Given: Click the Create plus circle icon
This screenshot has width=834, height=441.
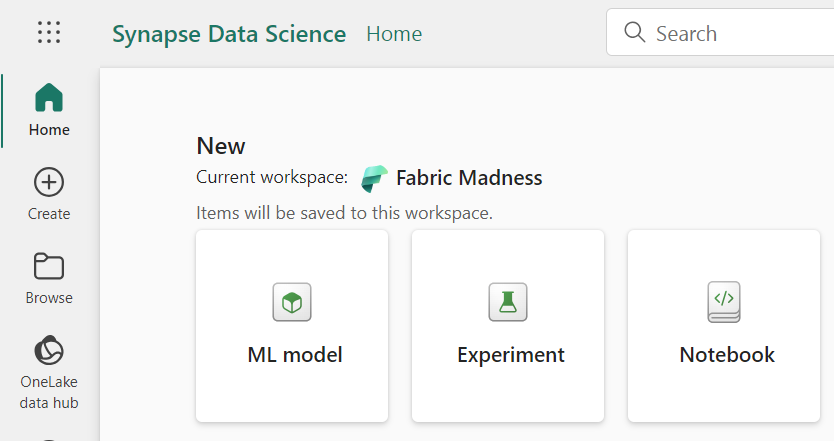Looking at the screenshot, I should pyautogui.click(x=49, y=182).
